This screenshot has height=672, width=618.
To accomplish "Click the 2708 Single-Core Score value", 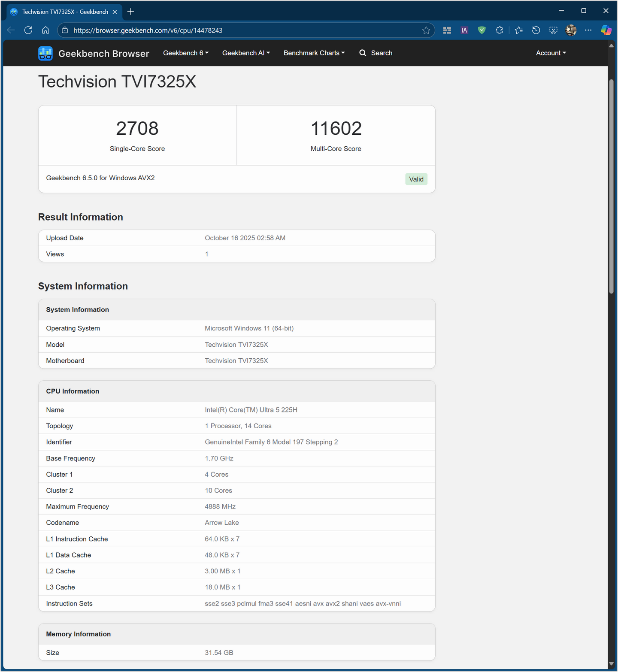I will (137, 128).
